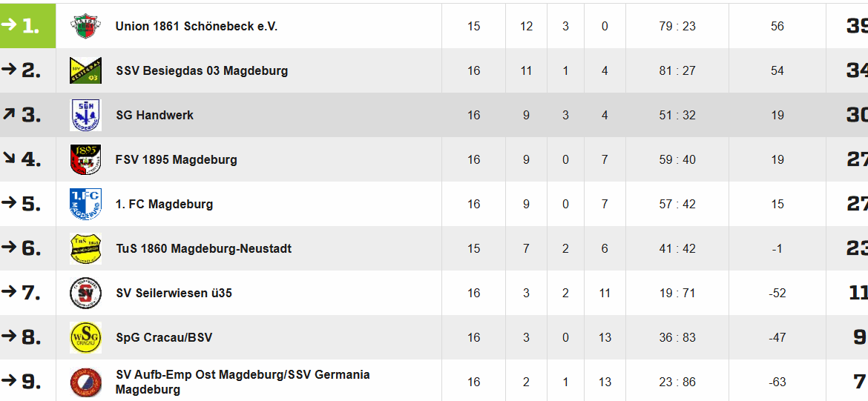The width and height of the screenshot is (868, 401).
Task: Click the FSV 1895 Magdeburg crest
Action: coord(86,159)
